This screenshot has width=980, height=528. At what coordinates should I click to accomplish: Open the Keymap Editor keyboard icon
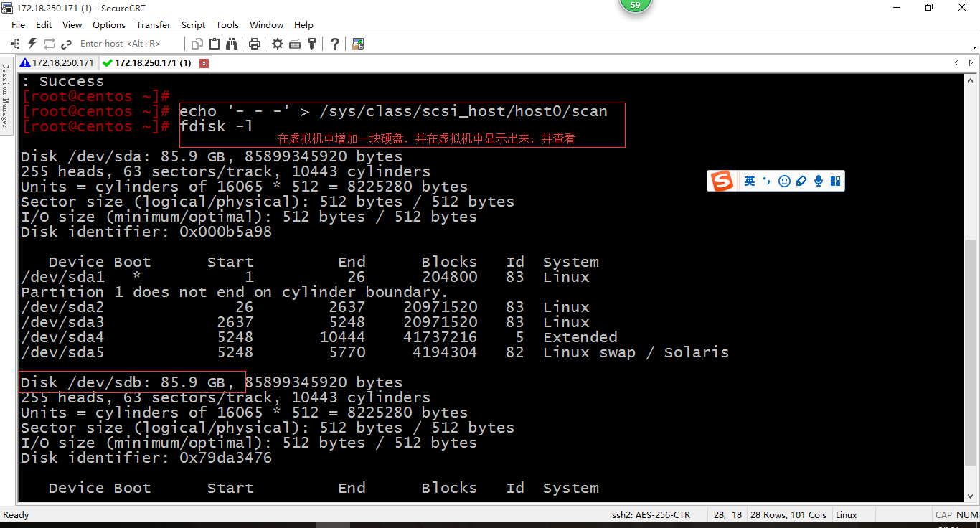coord(295,44)
